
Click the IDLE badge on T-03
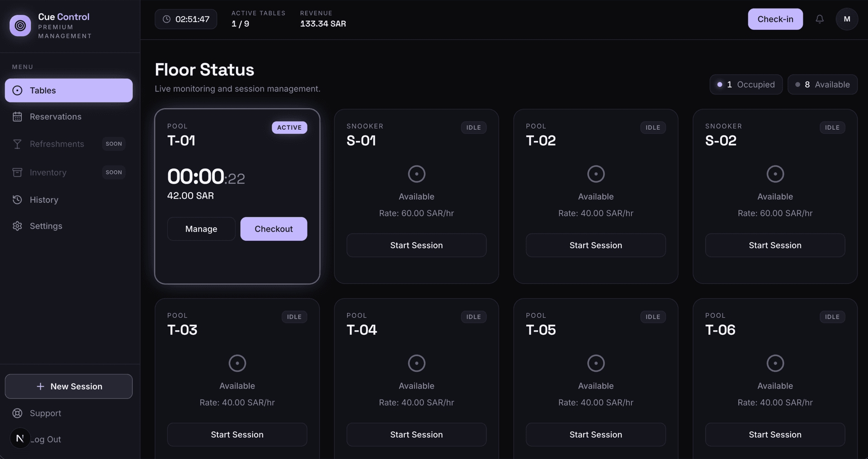coord(294,317)
